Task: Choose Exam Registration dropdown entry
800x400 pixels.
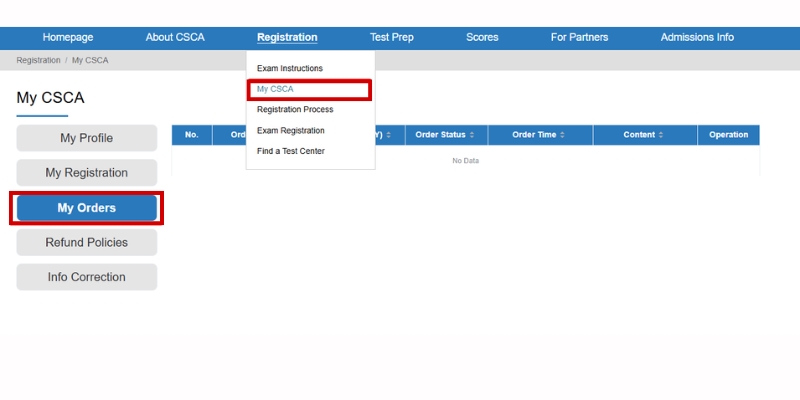Action: click(x=291, y=131)
